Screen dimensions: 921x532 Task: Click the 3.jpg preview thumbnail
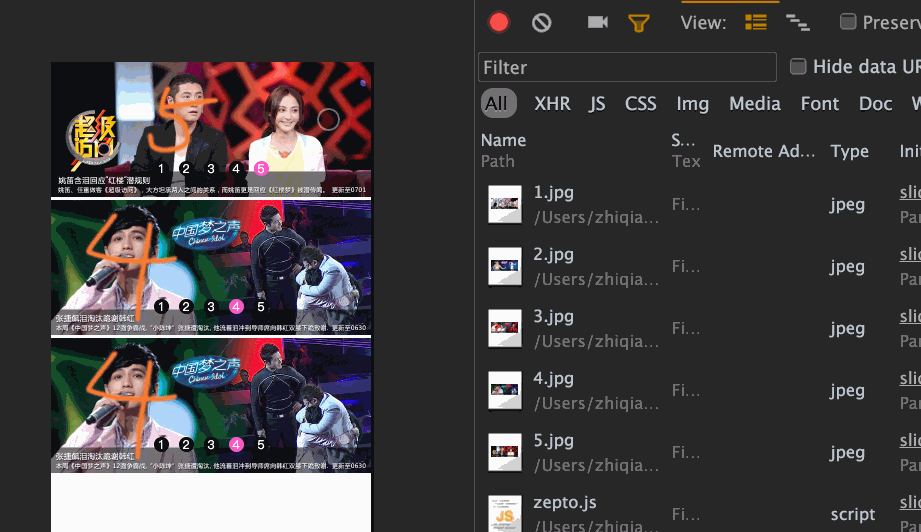click(x=505, y=328)
